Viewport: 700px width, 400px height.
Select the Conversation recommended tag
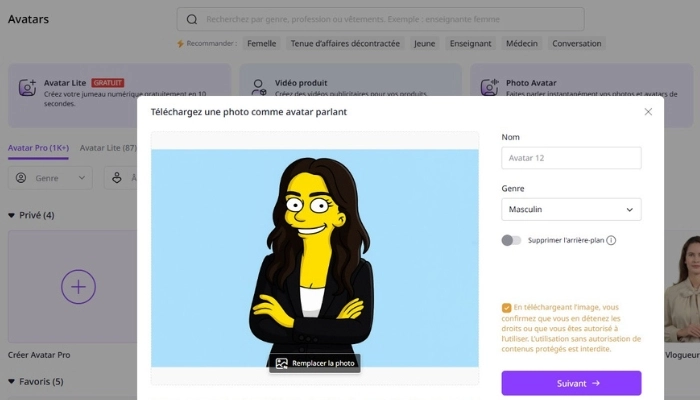(576, 43)
